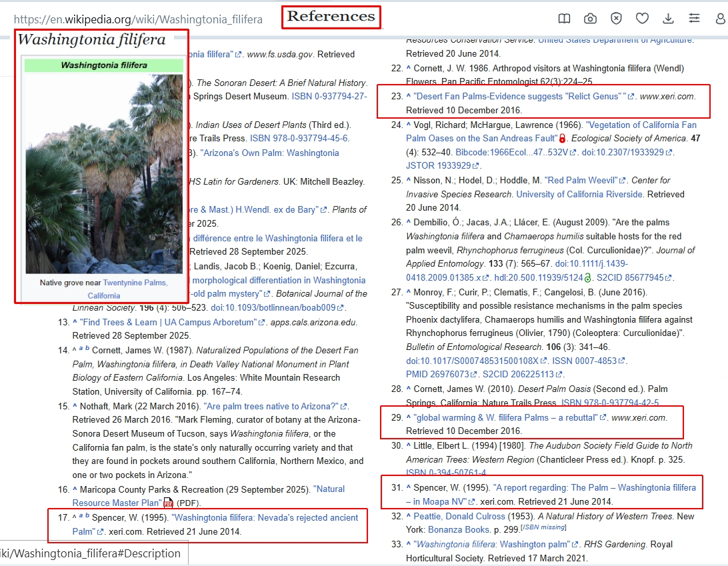Open doi:10.1017/S000748531500108X link
This screenshot has height=566, width=728.
tap(477, 361)
